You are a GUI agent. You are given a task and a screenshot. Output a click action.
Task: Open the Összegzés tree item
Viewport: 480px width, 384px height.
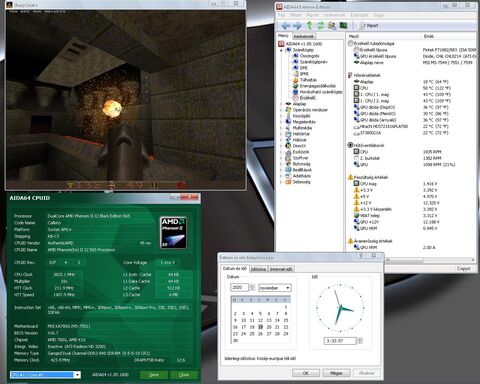(309, 56)
